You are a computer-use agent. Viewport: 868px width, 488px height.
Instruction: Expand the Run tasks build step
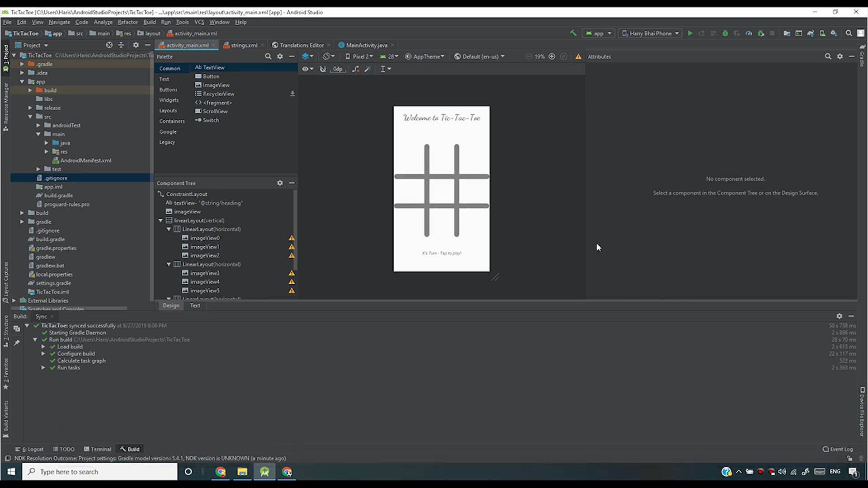[43, 368]
